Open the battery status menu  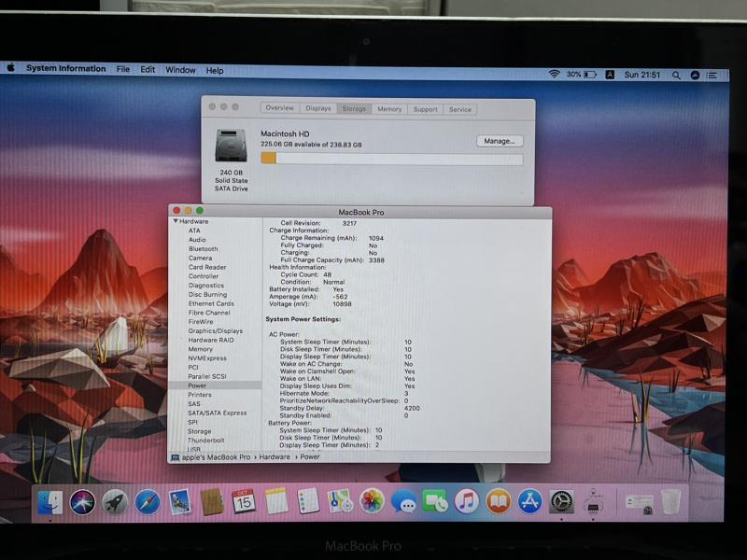590,74
